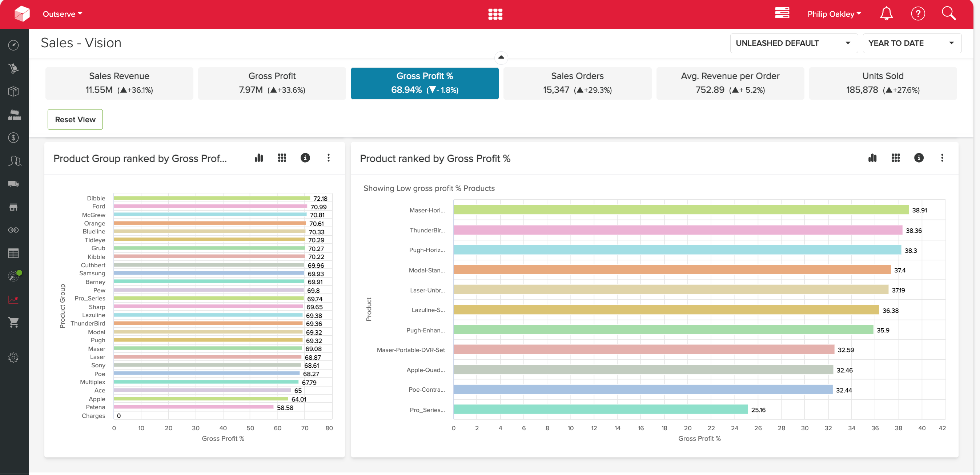Select the Sales Revenue KPI tile
This screenshot has height=475, width=980.
click(x=119, y=83)
